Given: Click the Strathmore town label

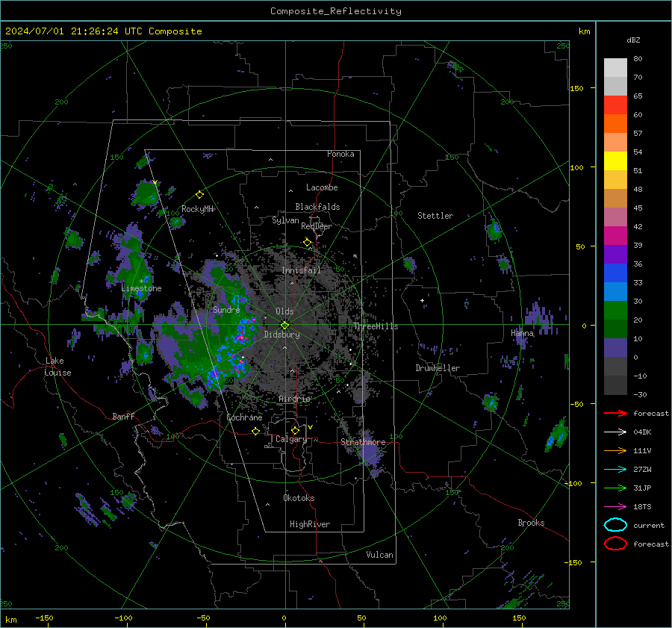Looking at the screenshot, I should pyautogui.click(x=363, y=442).
